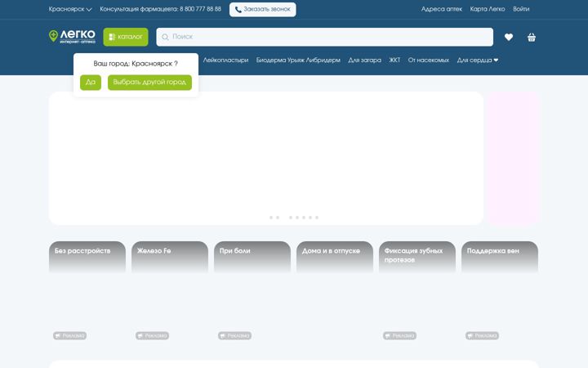Click the search magnifier icon
Screen dimensions: 588x368
[165, 37]
